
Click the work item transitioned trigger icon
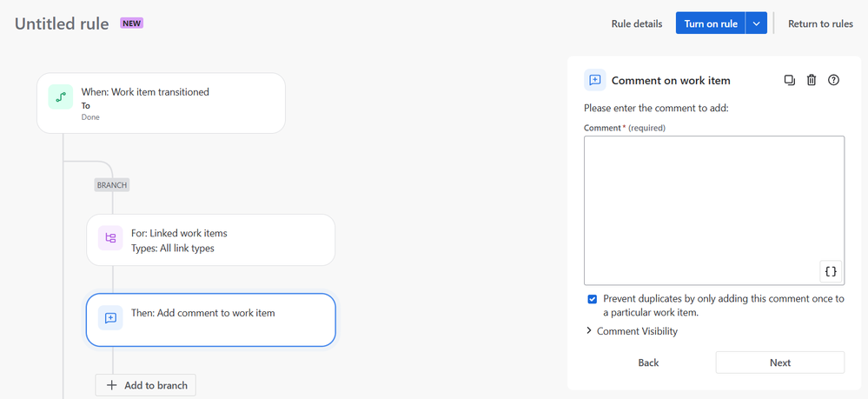(60, 98)
